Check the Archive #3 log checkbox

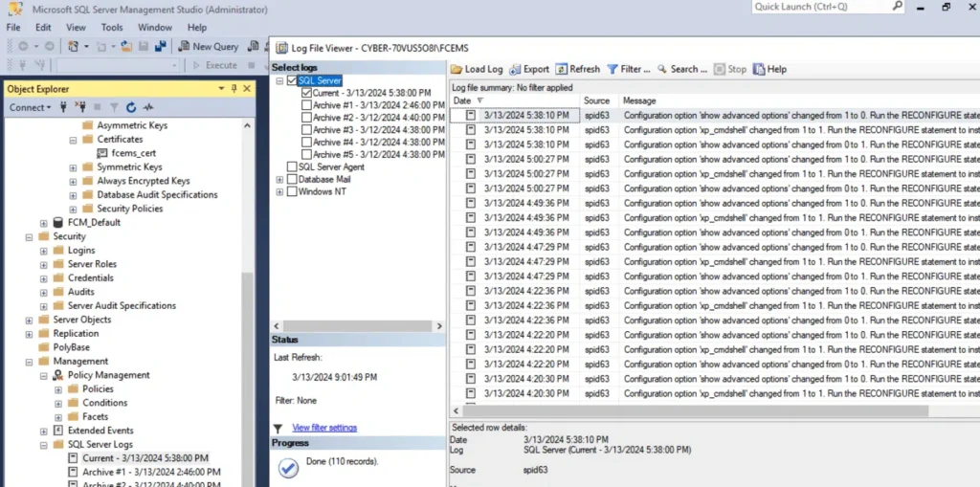[x=306, y=129]
